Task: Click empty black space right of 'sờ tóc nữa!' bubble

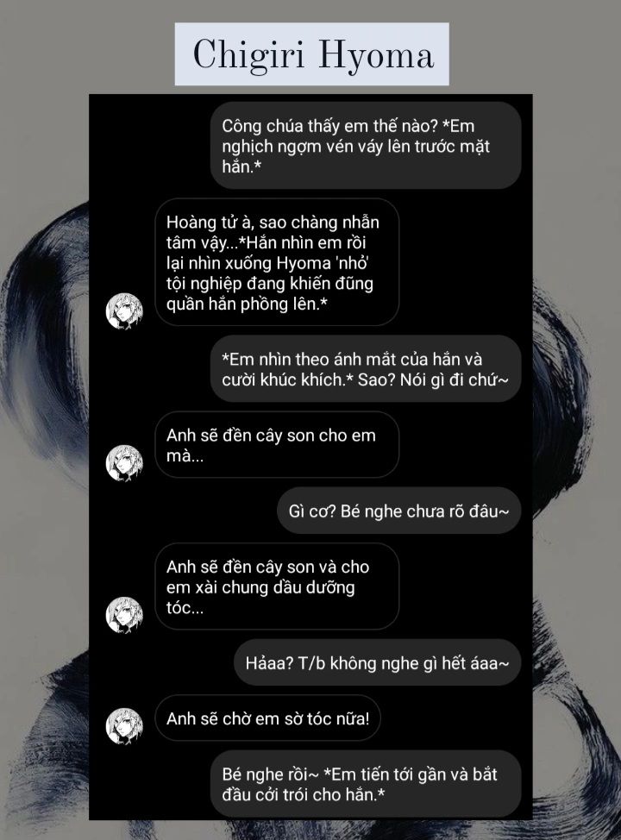Action: [455, 718]
